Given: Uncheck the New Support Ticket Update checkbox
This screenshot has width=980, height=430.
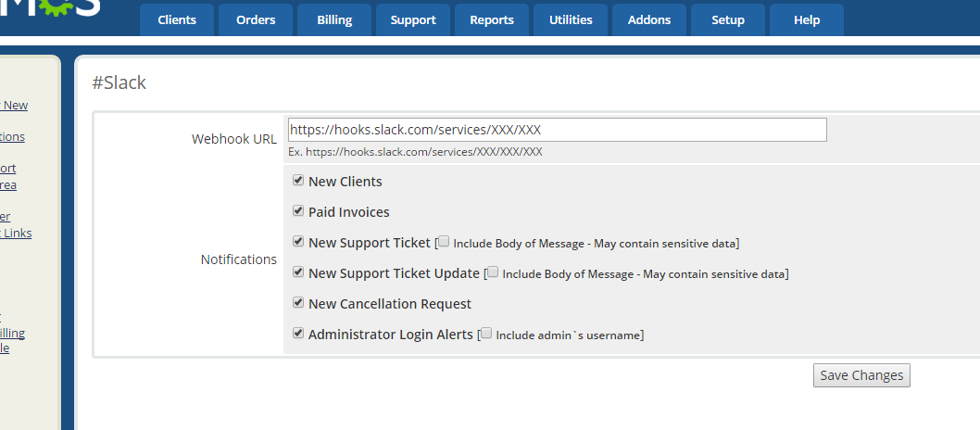Looking at the screenshot, I should (298, 272).
